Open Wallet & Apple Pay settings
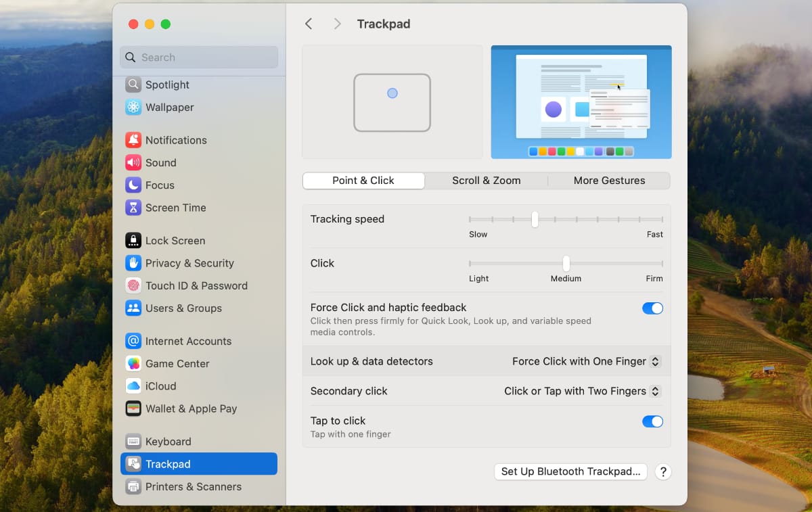Image resolution: width=812 pixels, height=512 pixels. [x=190, y=409]
